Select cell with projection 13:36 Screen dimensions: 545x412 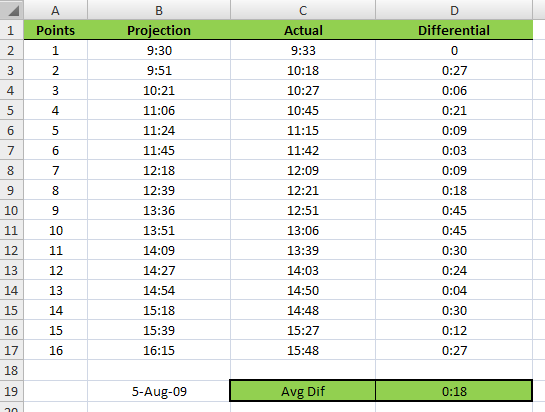coord(159,210)
